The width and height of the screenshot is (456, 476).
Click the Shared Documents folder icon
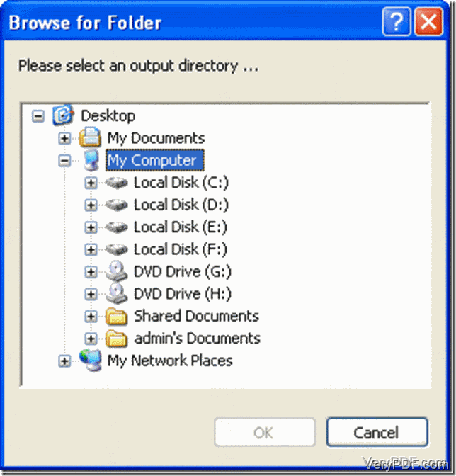[x=116, y=317]
